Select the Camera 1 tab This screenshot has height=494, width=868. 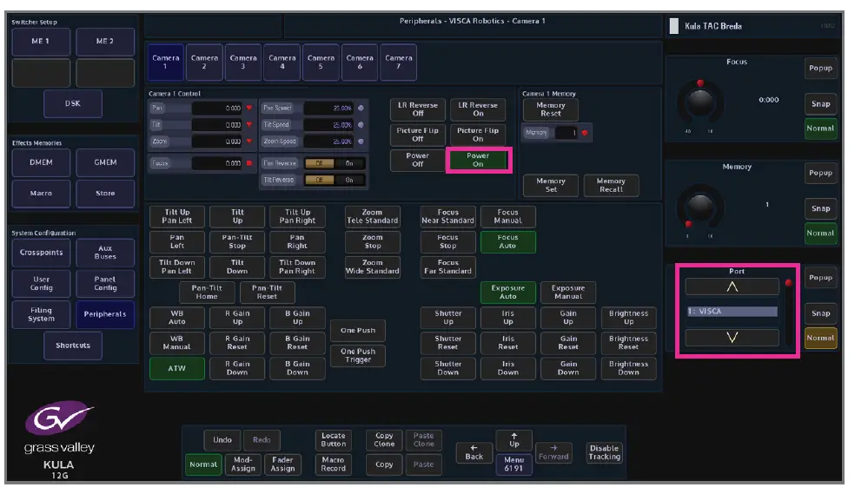tap(165, 62)
